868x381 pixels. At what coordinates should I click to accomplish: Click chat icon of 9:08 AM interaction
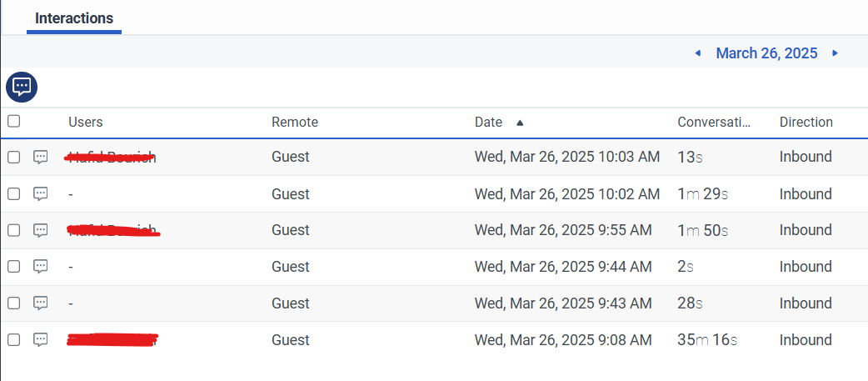click(40, 340)
